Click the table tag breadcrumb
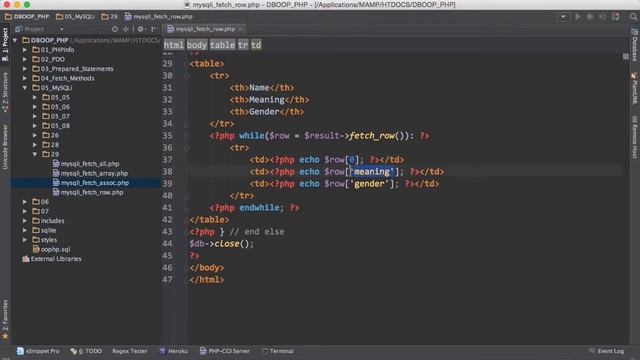Viewport: 640px width, 360px height. coord(222,45)
